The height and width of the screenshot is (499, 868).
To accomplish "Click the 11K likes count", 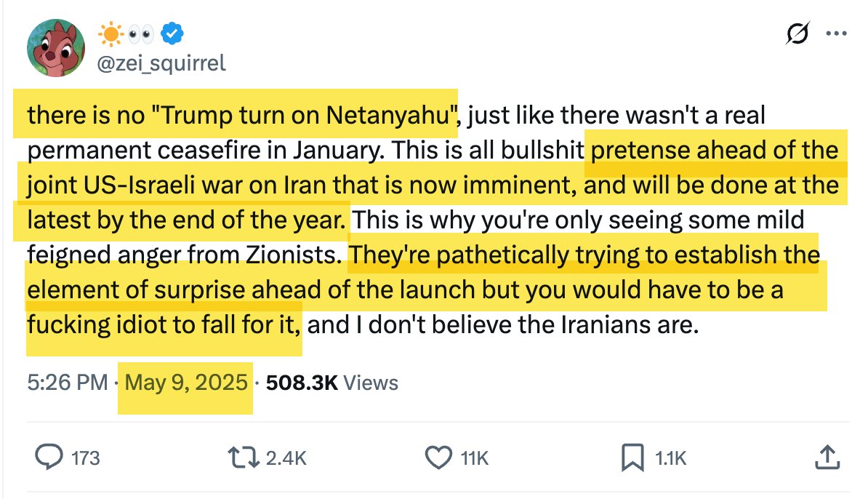I will pos(475,458).
